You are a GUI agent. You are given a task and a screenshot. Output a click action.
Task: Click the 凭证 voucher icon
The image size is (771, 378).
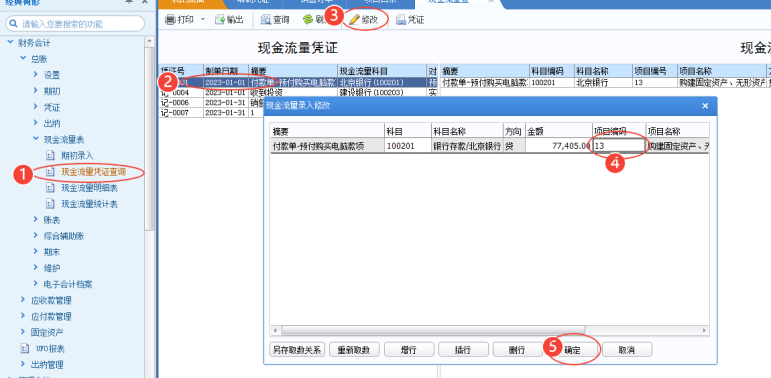tap(401, 20)
